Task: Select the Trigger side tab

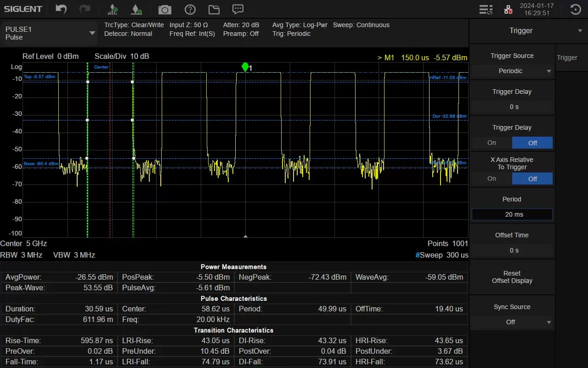Action: (x=567, y=57)
